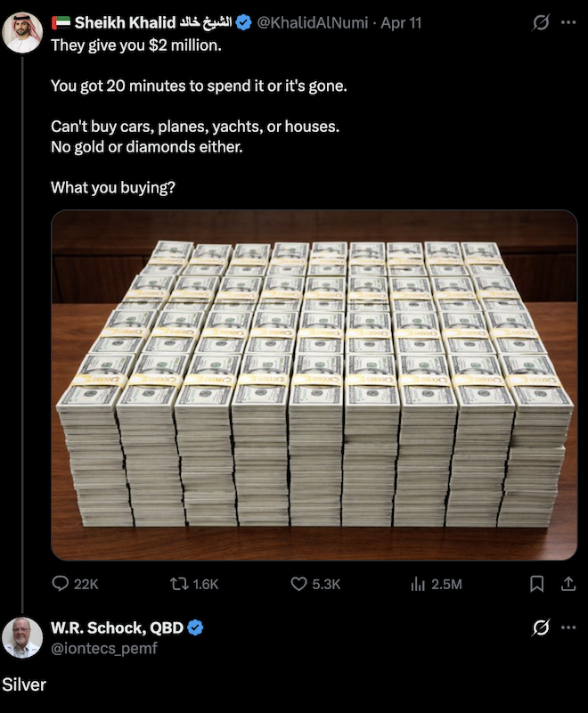Click W.R. Schock's verified badge
This screenshot has width=588, height=713.
tap(196, 628)
